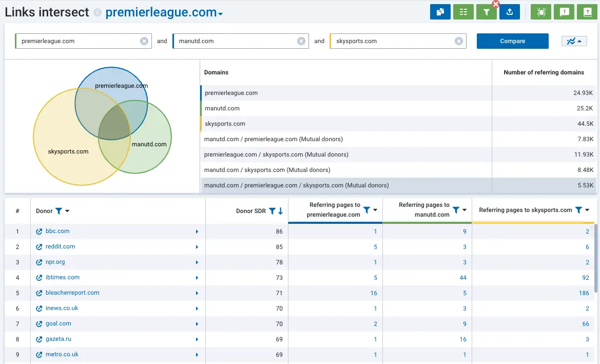Sort by Donor SDR descending arrow
The width and height of the screenshot is (600, 364).
(x=280, y=211)
